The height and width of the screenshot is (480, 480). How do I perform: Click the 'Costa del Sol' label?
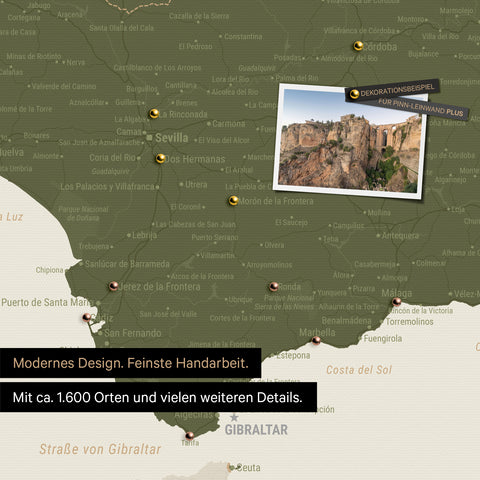359,370
